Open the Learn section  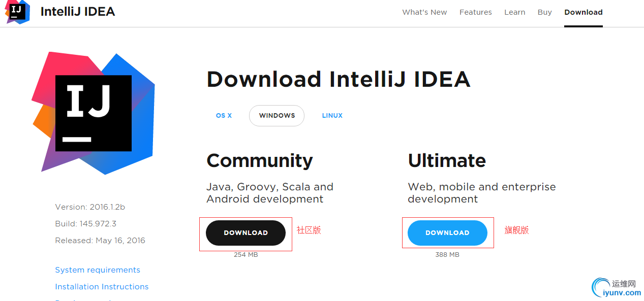515,12
